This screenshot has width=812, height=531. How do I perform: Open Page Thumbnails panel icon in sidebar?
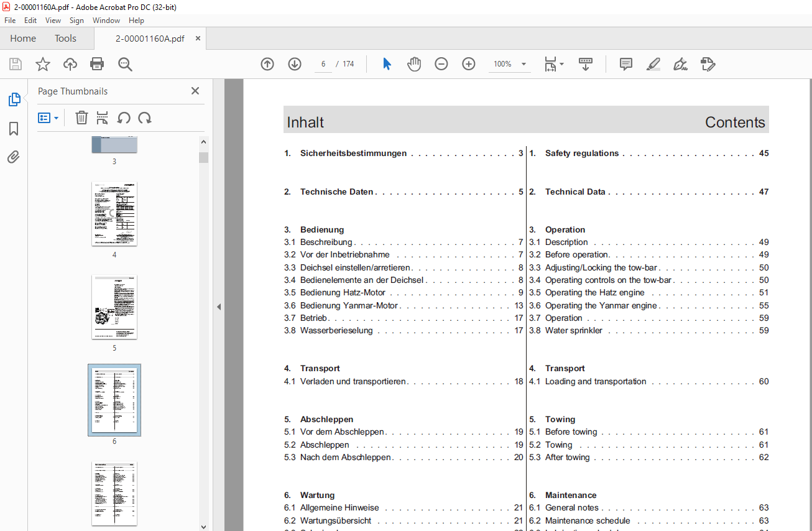tap(14, 99)
